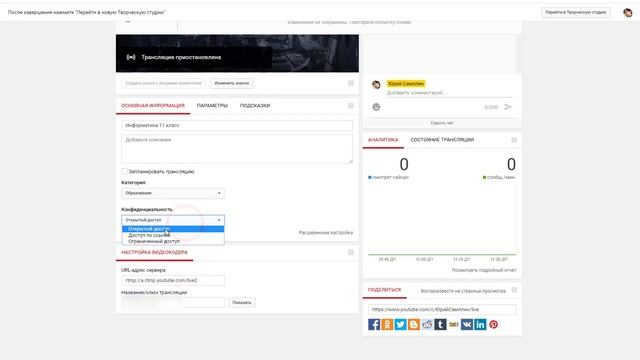Image resolution: width=640 pixels, height=360 pixels.
Task: Click the grid handle icon on Поделиться panel
Action: click(514, 290)
